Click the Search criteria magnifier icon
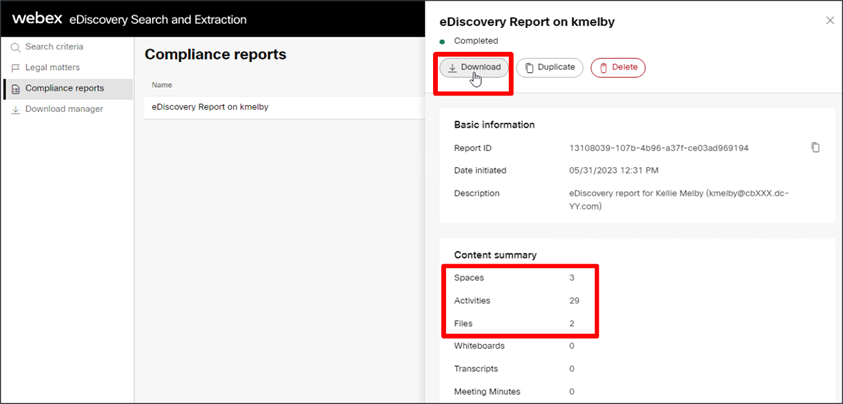 pyautogui.click(x=15, y=47)
